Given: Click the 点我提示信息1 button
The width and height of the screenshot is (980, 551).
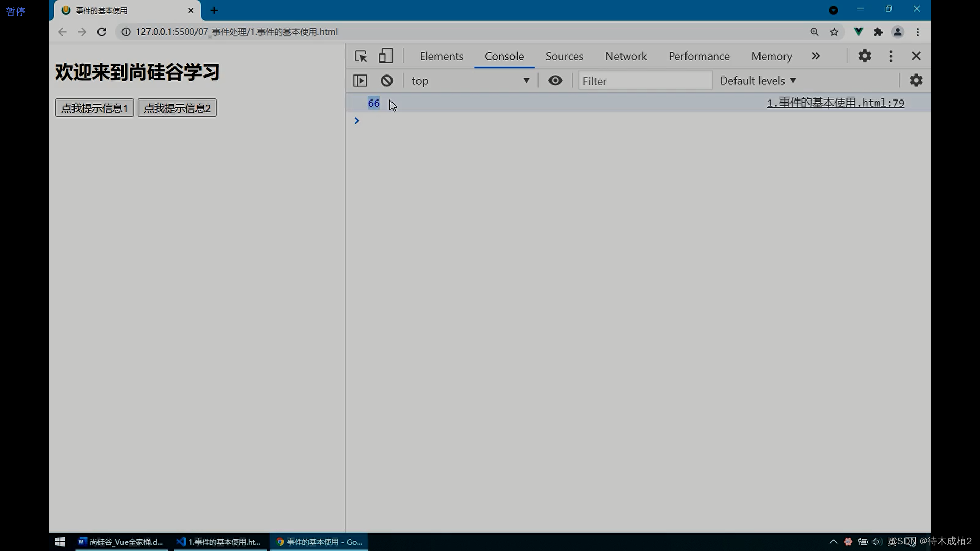Looking at the screenshot, I should 94,108.
